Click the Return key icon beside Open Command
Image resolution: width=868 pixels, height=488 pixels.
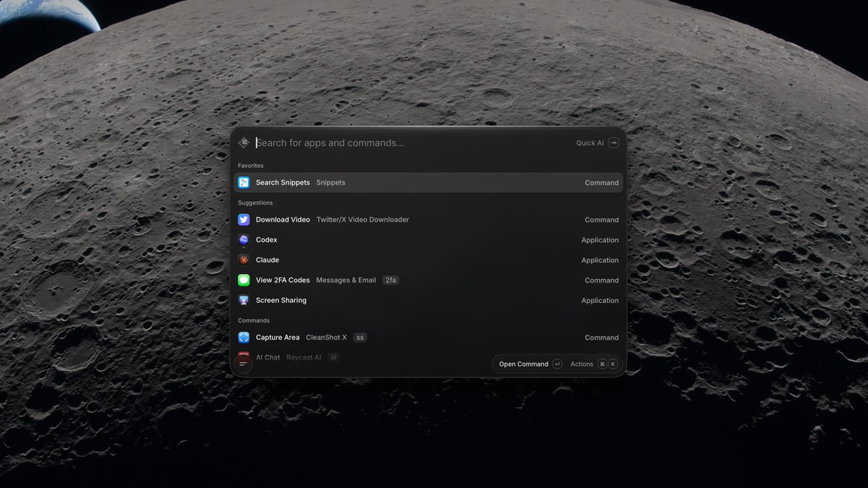(557, 364)
